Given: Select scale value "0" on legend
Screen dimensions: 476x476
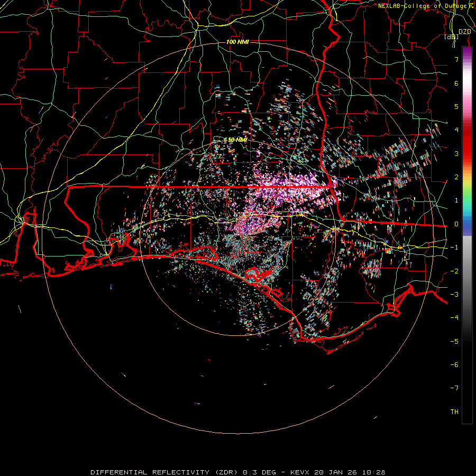Looking at the screenshot, I should coord(456,224).
